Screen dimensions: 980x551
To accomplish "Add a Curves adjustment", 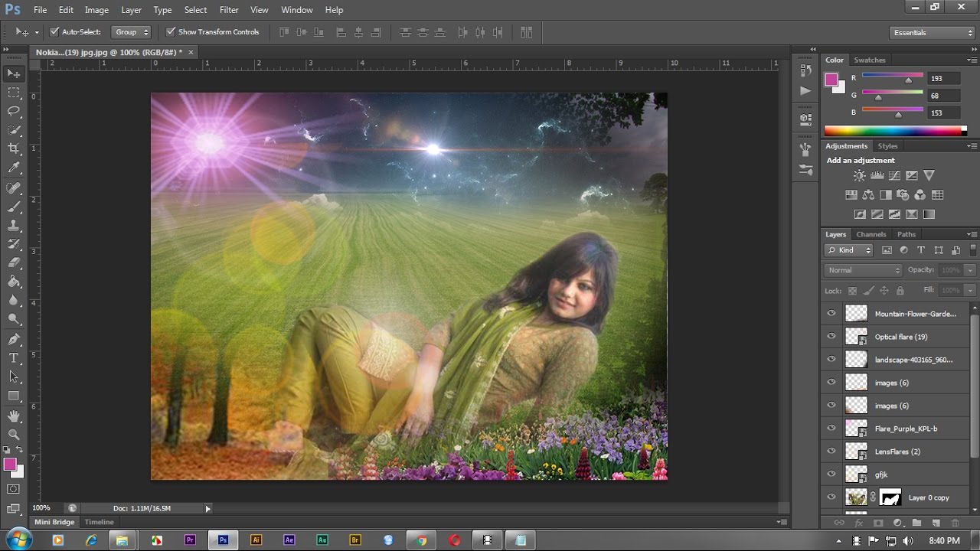I will [x=894, y=176].
